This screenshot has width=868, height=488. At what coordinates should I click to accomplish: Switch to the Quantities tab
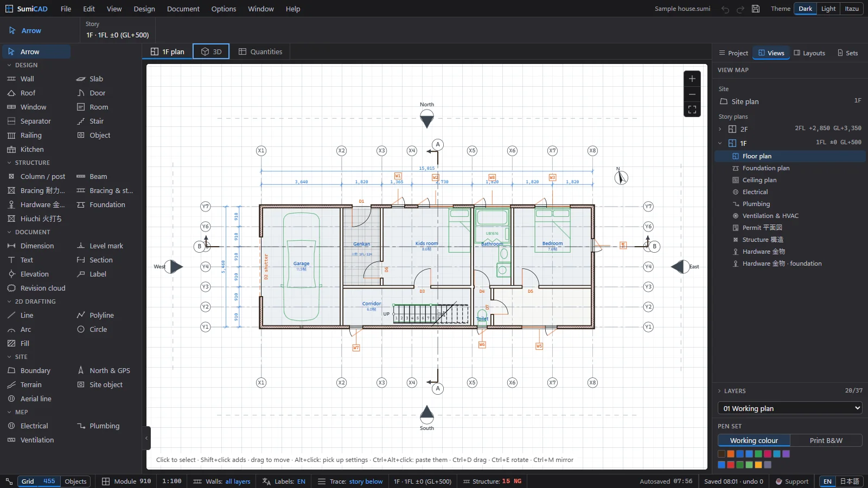click(260, 52)
